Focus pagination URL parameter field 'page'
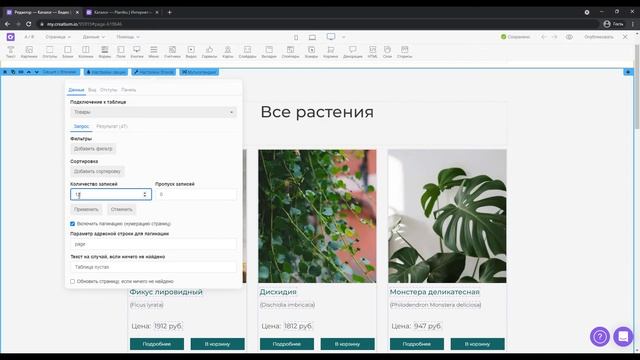Screen dimensions: 640x360 pyautogui.click(x=153, y=244)
